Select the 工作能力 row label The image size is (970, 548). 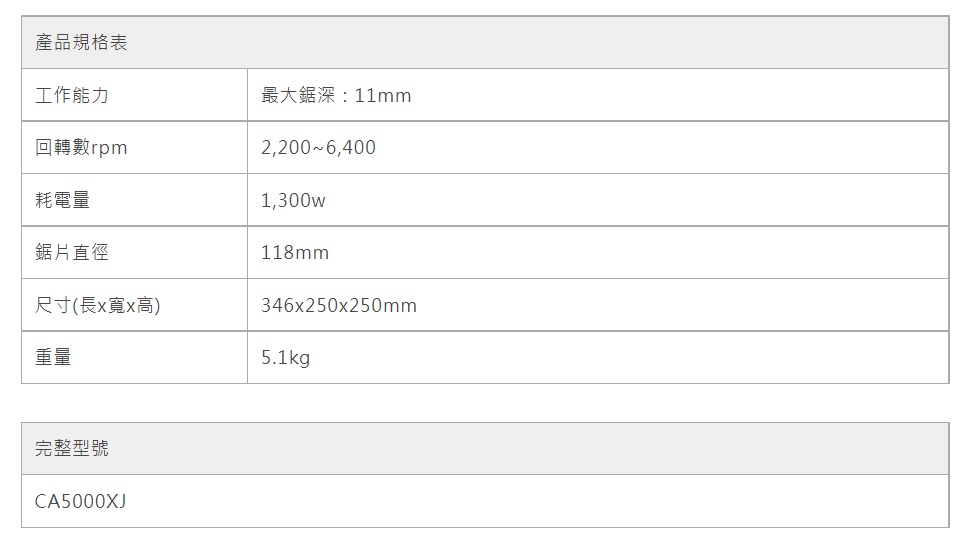point(72,96)
